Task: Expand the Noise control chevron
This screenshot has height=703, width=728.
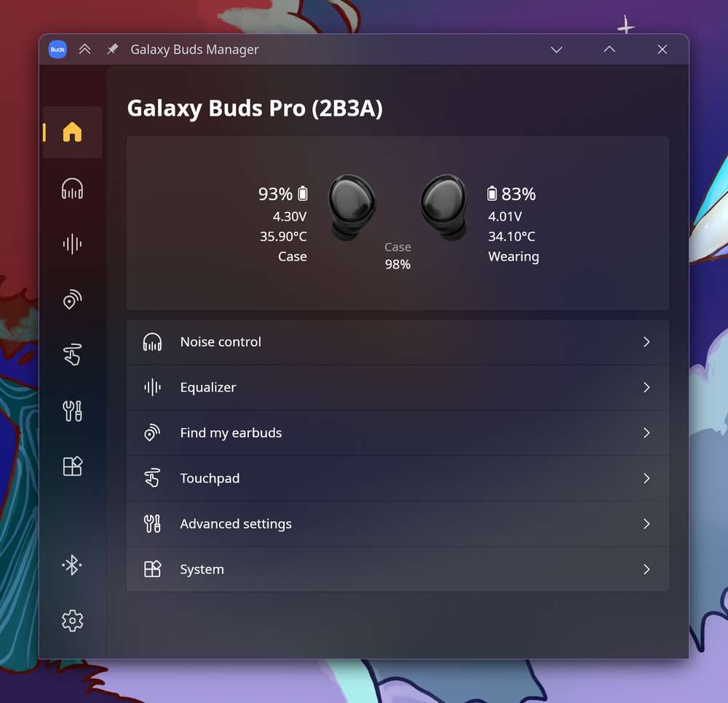Action: point(646,342)
